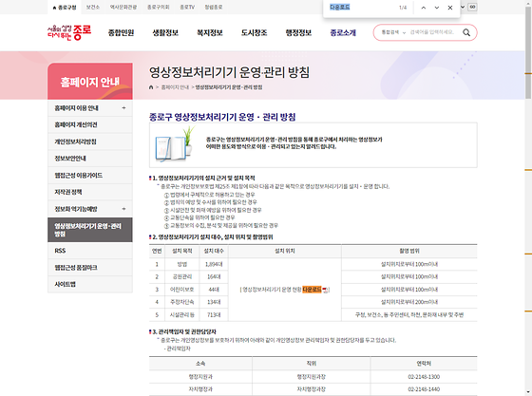Select the 종로구의회 top tab

pos(158,7)
